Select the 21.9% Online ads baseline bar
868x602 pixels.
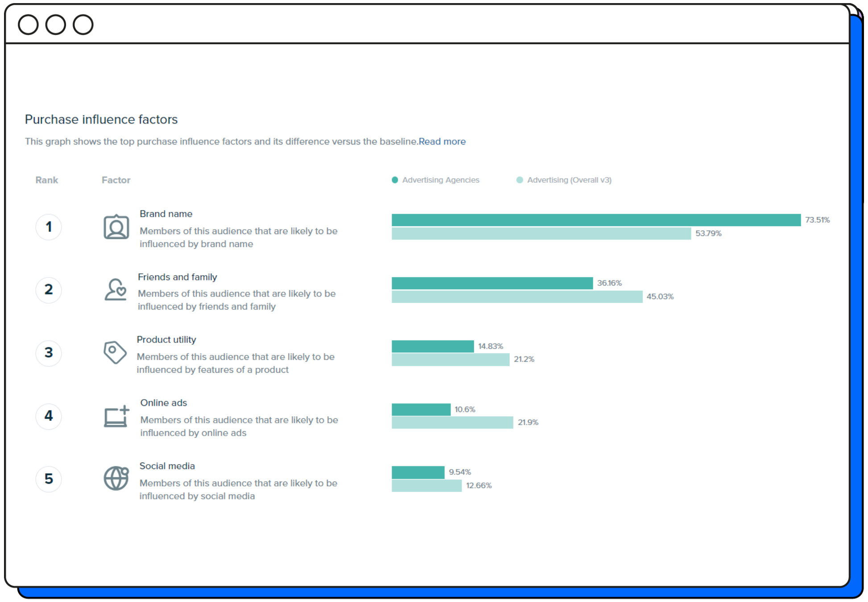[x=452, y=422]
